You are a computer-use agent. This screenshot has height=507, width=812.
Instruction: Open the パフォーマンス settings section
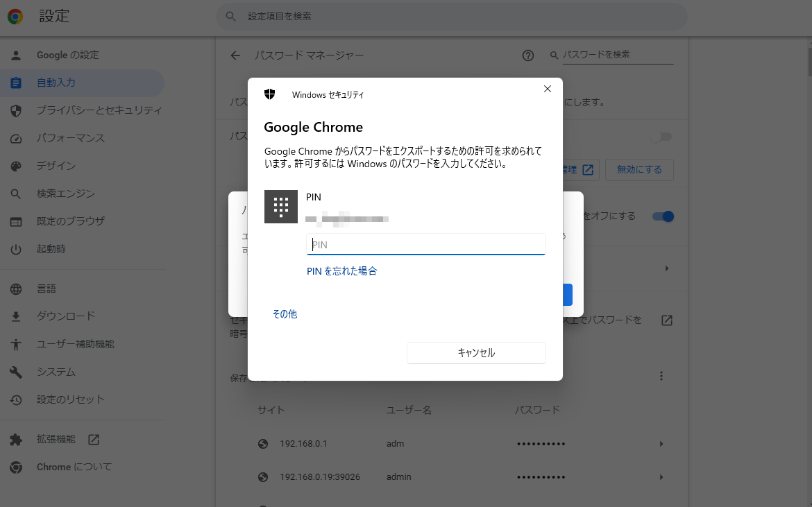click(x=83, y=139)
